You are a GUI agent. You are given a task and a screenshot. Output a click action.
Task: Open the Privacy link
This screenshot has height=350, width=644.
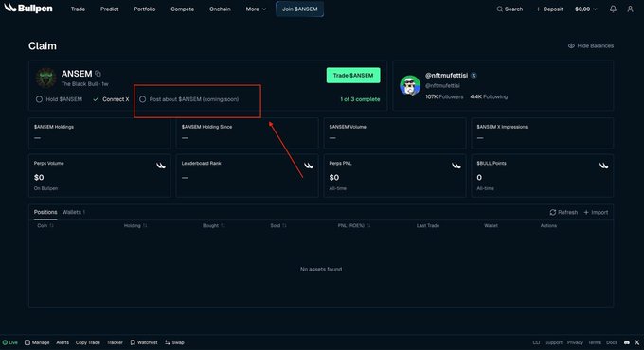[575, 342]
